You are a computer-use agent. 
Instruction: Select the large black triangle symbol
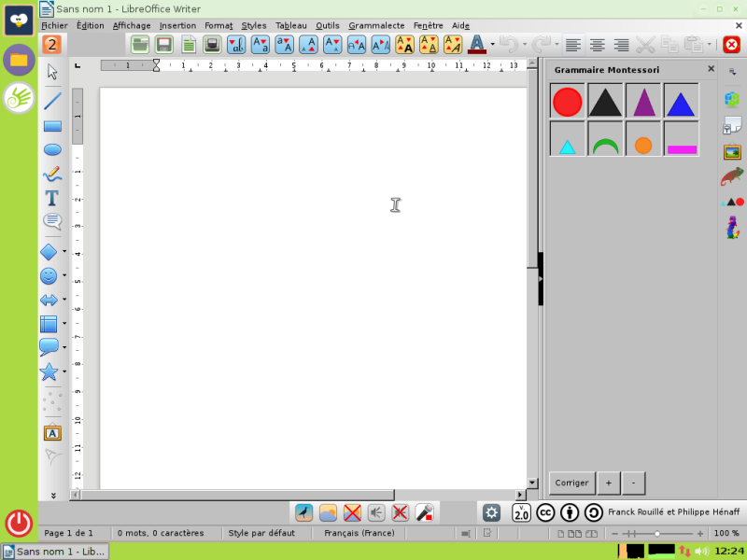point(605,101)
